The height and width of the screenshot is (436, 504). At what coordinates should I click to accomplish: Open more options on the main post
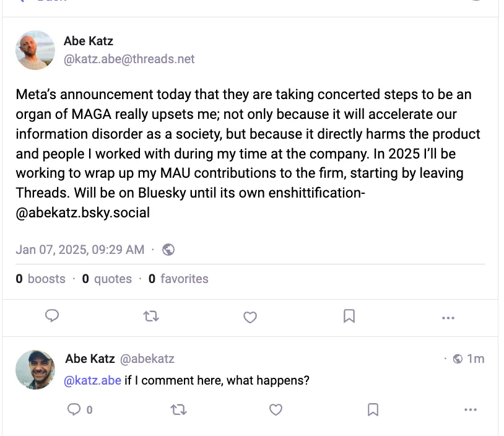[448, 318]
